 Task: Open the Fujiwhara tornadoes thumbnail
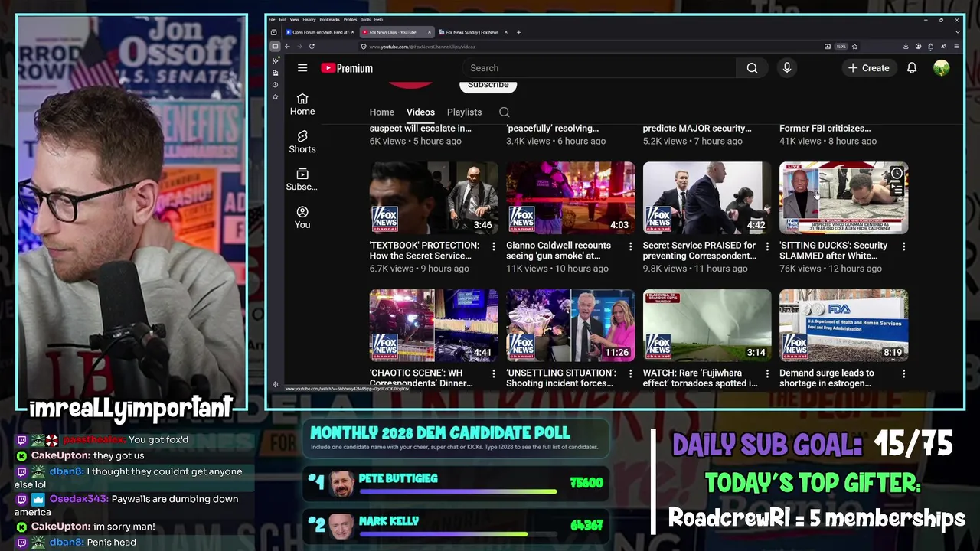click(x=707, y=325)
